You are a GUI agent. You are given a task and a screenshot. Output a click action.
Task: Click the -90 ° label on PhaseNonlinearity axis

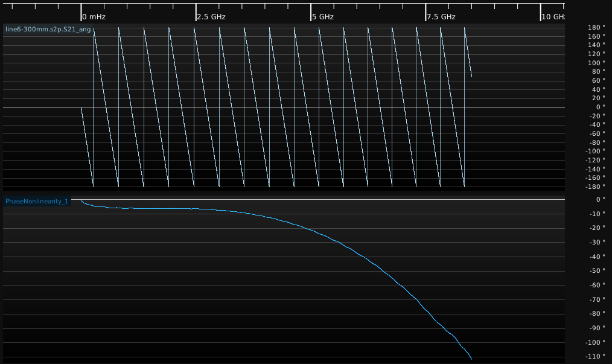(x=597, y=328)
